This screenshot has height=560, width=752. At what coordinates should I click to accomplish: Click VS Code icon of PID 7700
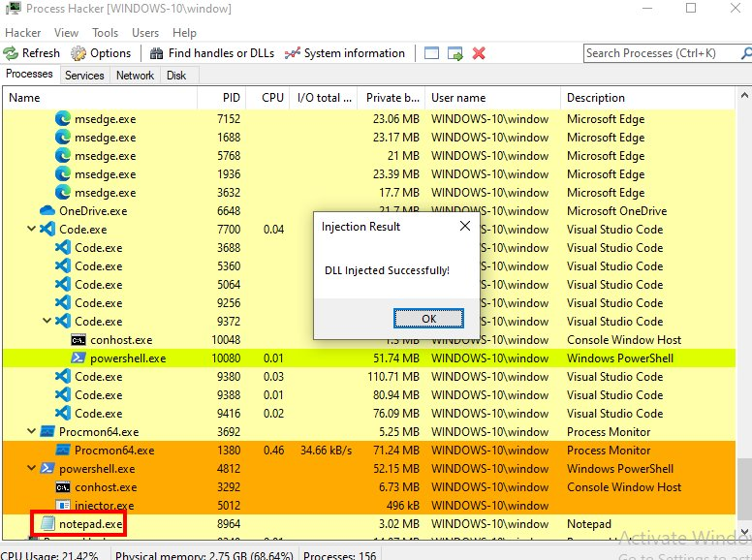(47, 229)
